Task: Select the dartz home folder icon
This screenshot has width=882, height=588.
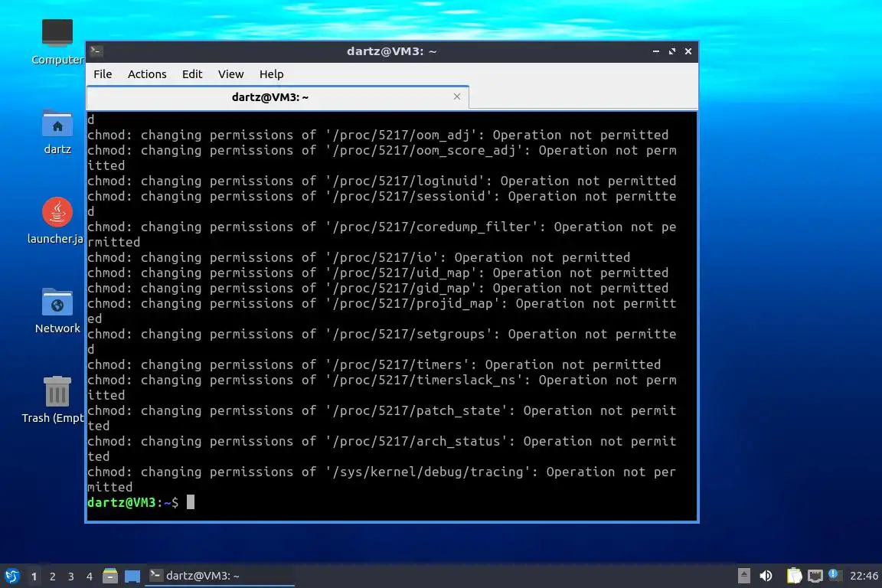Action: tap(57, 132)
